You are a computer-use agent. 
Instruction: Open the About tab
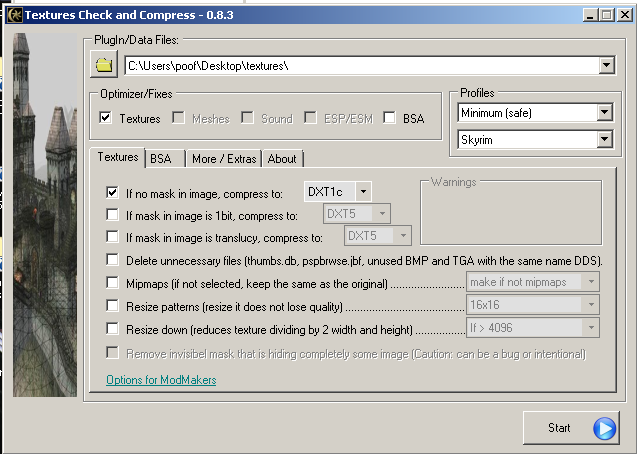[282, 159]
